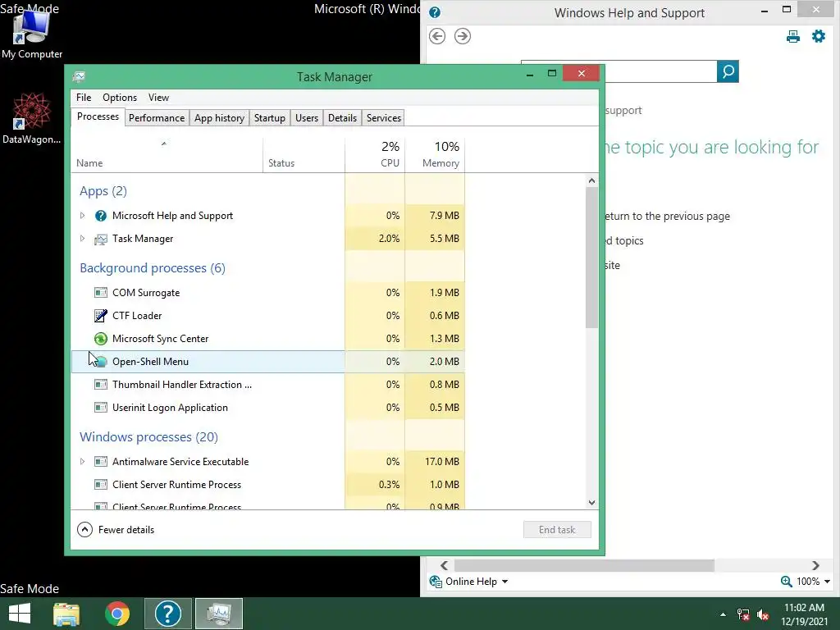Screen dimensions: 840x630
Task: Click the Task Manager title bar icon
Action: (x=79, y=76)
